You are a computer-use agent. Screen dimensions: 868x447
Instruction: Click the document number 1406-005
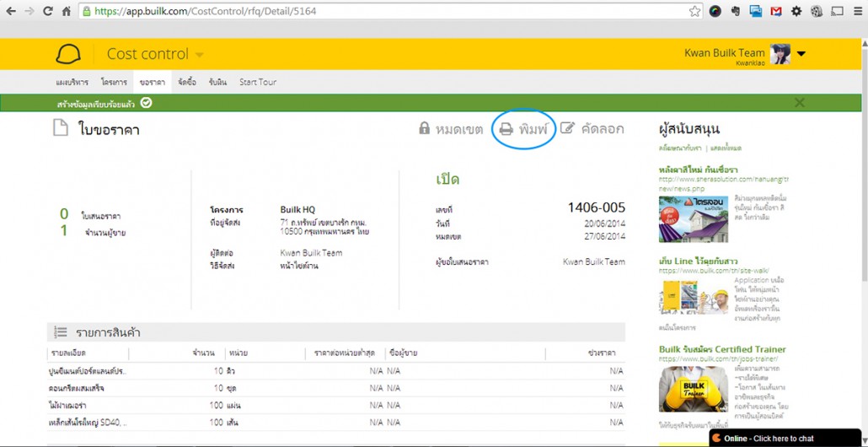(596, 207)
